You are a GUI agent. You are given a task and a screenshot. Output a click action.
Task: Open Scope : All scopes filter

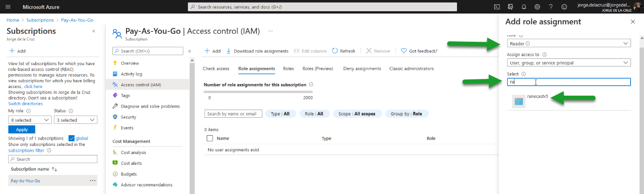(x=357, y=114)
